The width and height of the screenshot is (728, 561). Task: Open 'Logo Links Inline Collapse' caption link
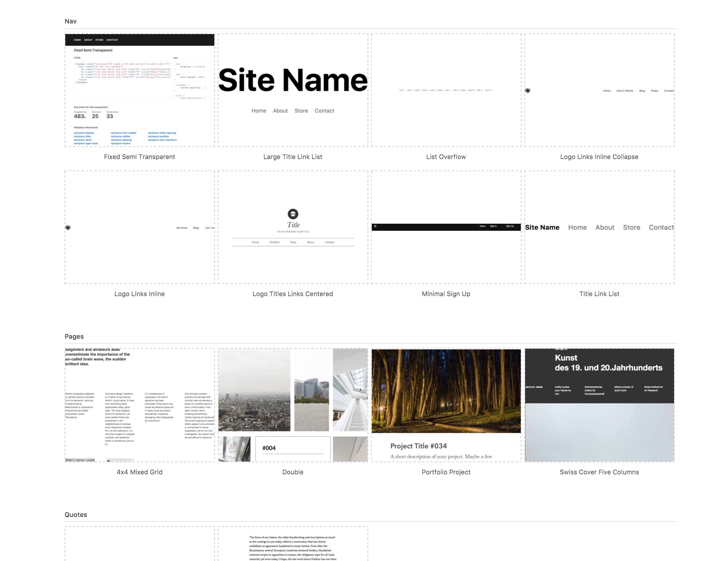click(x=599, y=157)
